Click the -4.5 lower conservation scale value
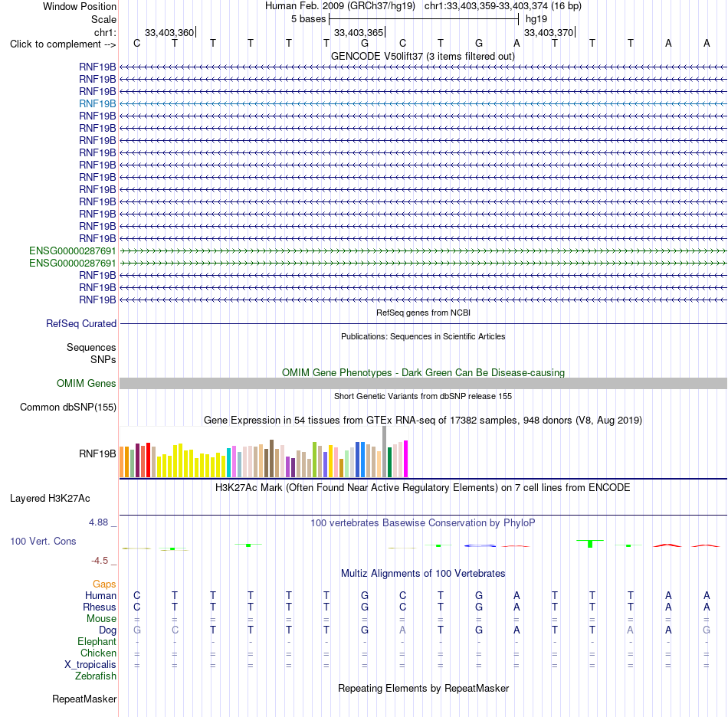The image size is (728, 717). point(100,561)
